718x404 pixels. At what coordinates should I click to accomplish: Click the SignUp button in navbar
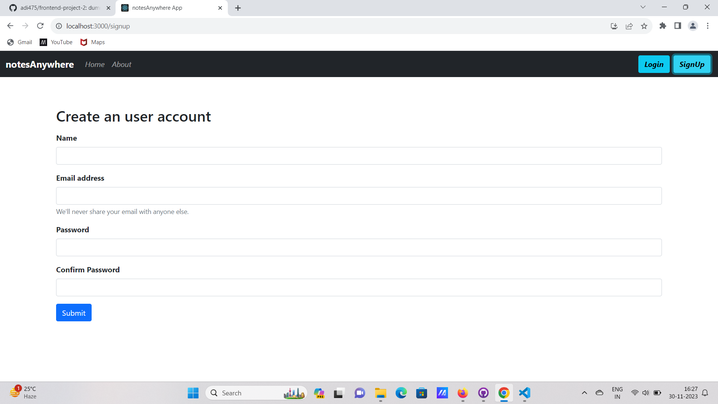pyautogui.click(x=691, y=65)
